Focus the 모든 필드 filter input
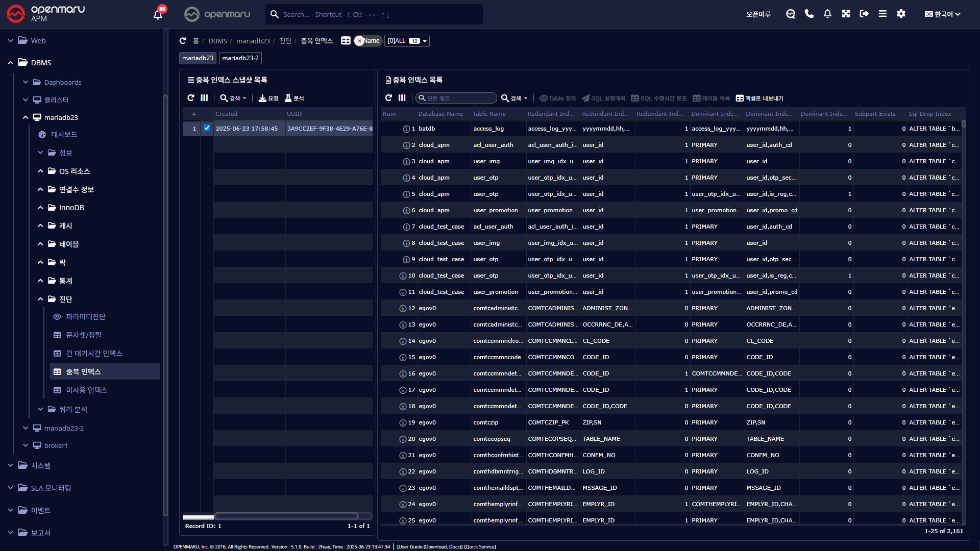 point(456,98)
